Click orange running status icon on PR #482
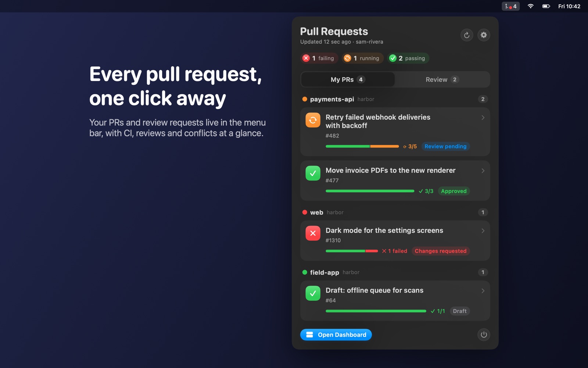Screen dimensions: 588x368 point(313,120)
